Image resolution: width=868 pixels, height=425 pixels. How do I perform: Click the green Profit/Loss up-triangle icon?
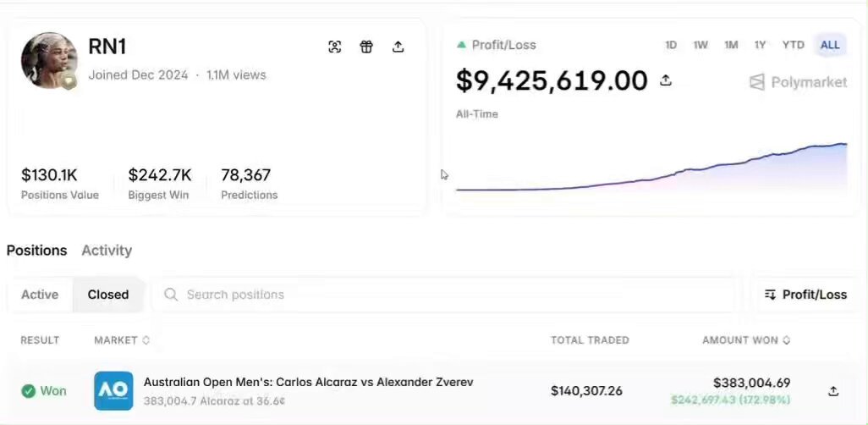tap(461, 45)
